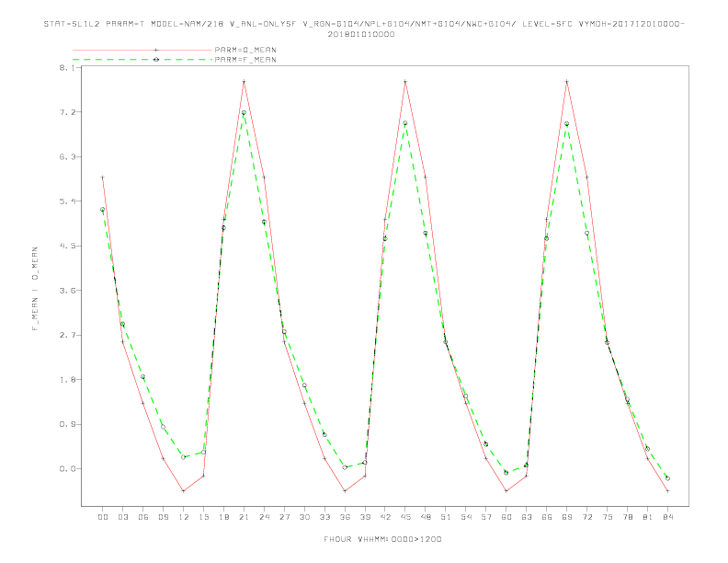Click the vertical axis title F_MEAN | O_MEAN
This screenshot has height=563, width=728.
point(35,289)
